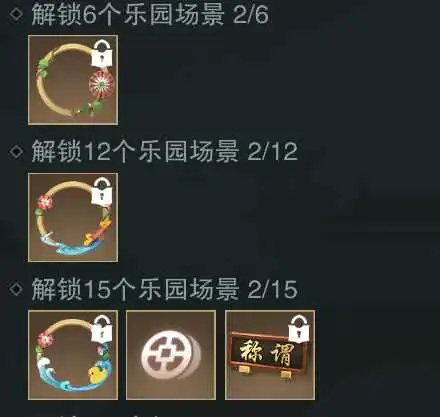
Task: Click the diamond bullet beside 解锁12个乐园场景
Action: tap(16, 151)
